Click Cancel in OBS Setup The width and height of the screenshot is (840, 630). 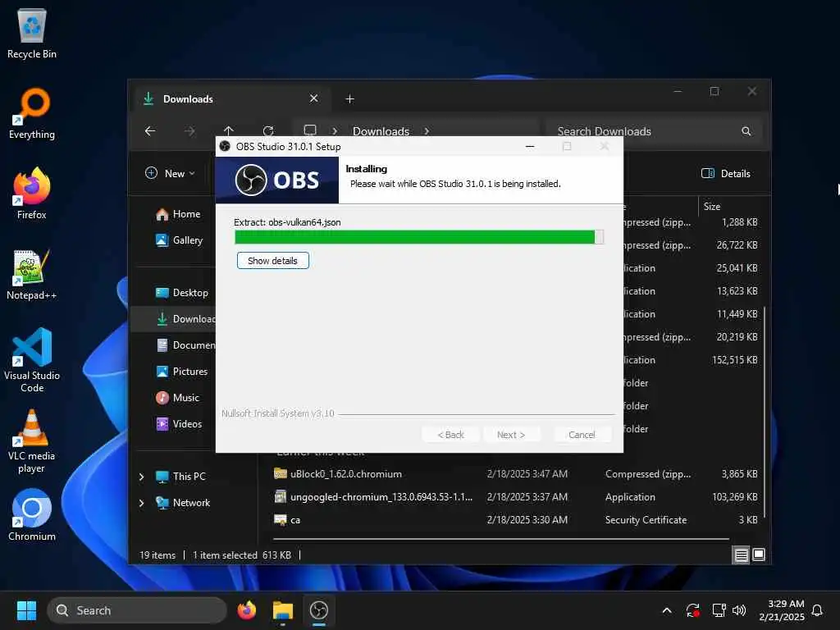[x=582, y=435]
